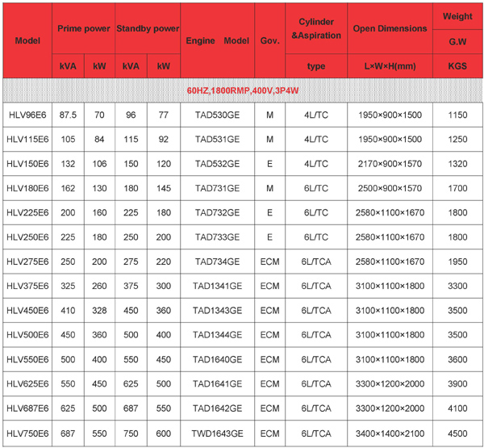Click engine model TAD1642GE
Viewport: 484px width, 448px height.
[x=217, y=408]
